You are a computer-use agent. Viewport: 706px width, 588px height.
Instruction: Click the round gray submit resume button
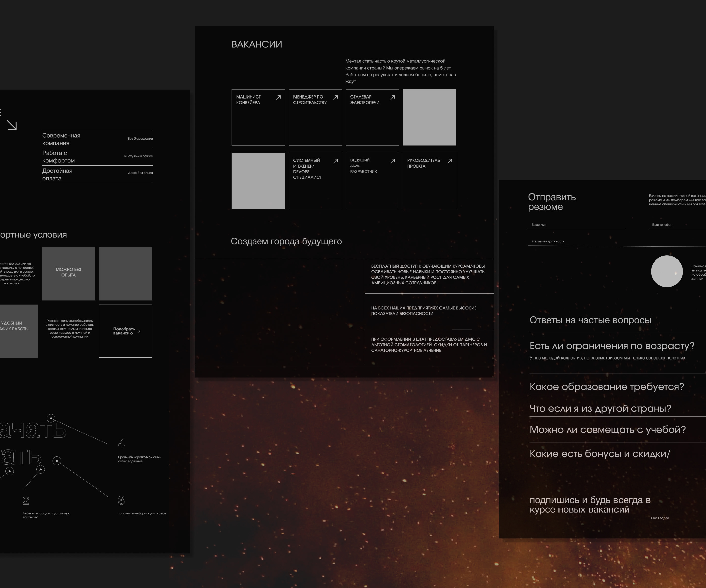coord(666,272)
